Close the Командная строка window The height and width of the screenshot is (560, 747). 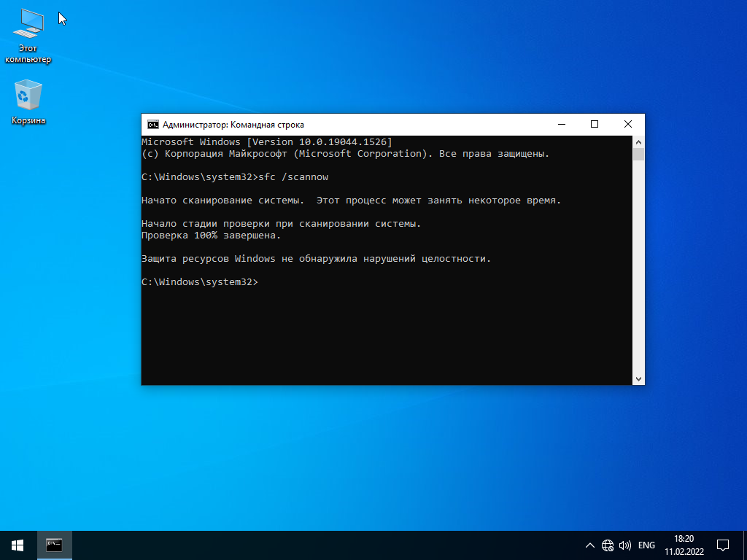point(628,124)
